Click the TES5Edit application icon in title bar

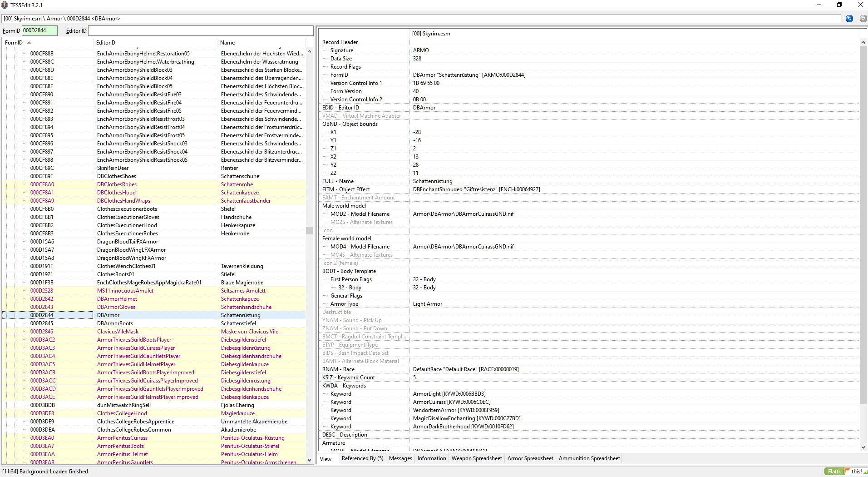tap(5, 5)
